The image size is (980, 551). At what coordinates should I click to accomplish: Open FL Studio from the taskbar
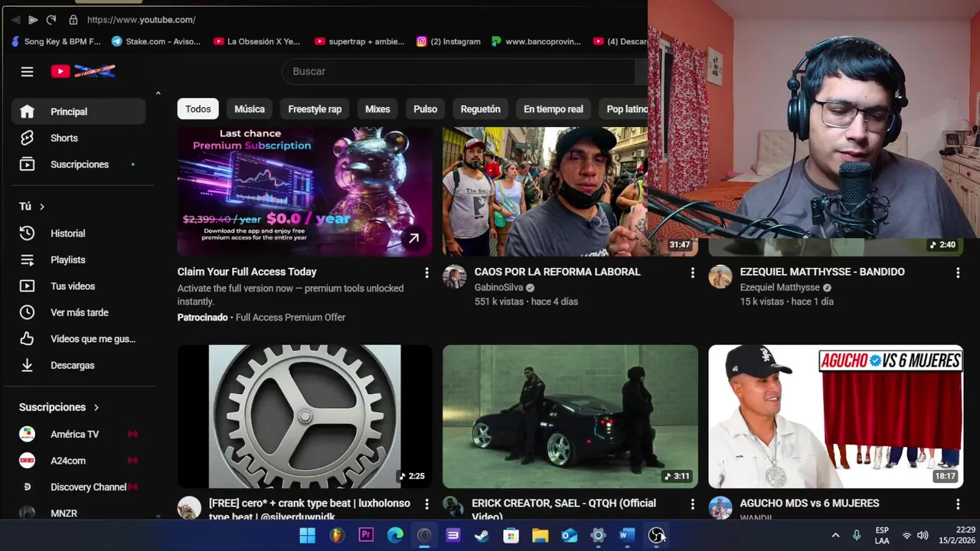click(337, 536)
